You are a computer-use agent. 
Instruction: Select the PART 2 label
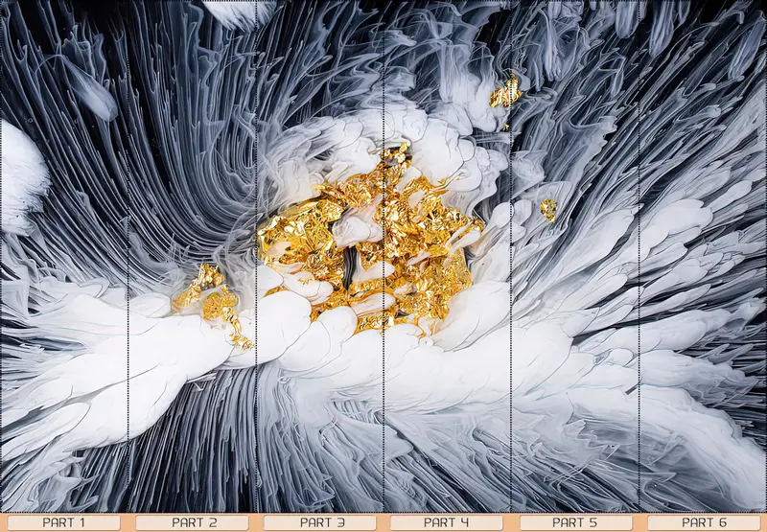click(193, 522)
